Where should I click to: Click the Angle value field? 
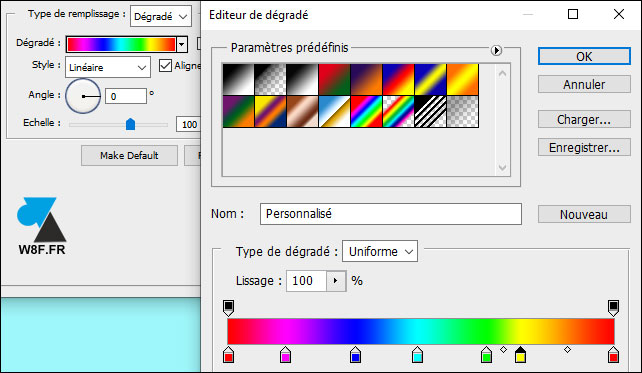pos(126,97)
